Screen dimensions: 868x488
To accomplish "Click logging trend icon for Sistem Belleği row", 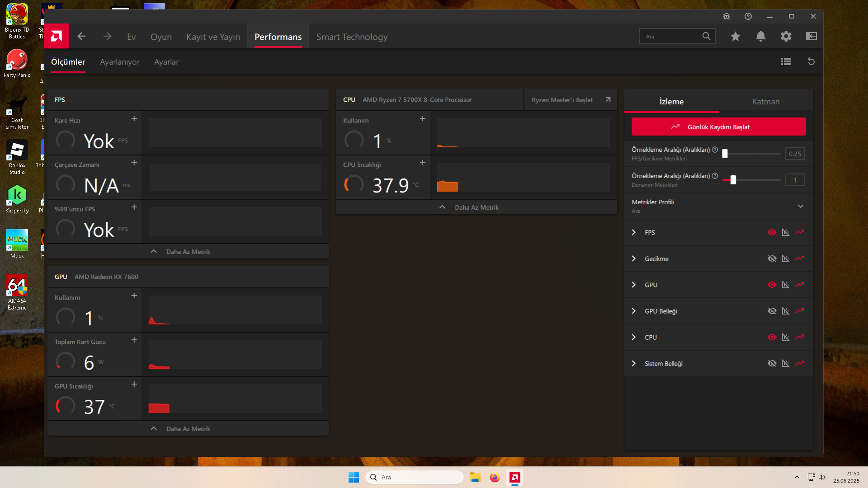I will pos(800,363).
